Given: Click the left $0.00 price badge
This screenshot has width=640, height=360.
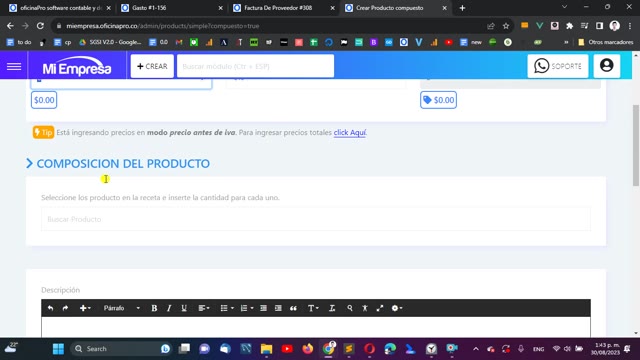Looking at the screenshot, I should [44, 100].
